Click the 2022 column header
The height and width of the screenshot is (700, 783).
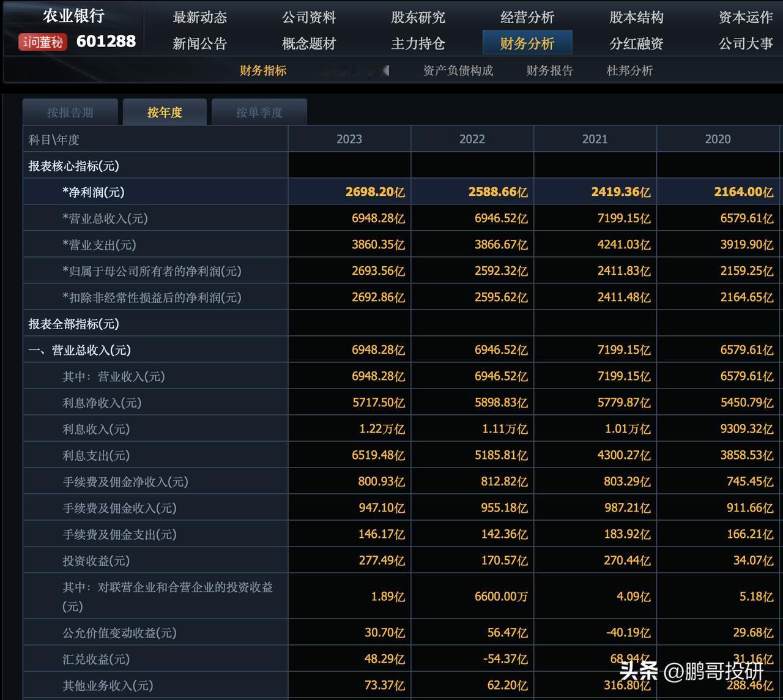coord(472,139)
